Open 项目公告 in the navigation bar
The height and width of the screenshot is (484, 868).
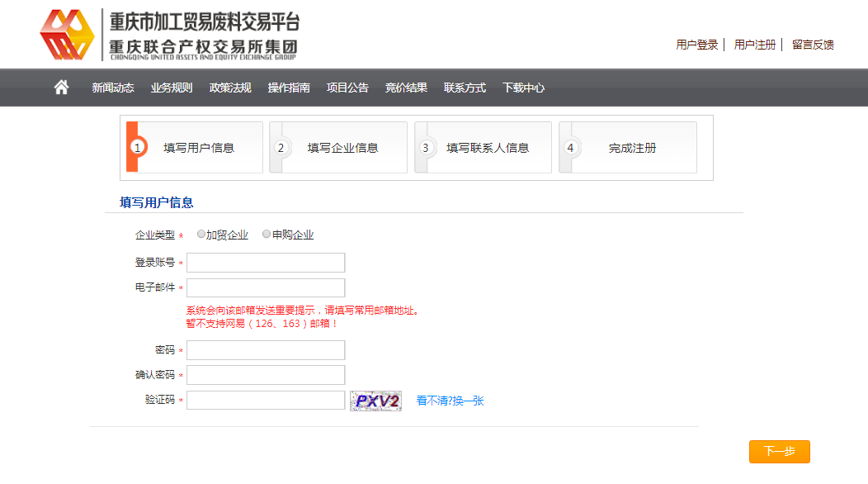347,88
